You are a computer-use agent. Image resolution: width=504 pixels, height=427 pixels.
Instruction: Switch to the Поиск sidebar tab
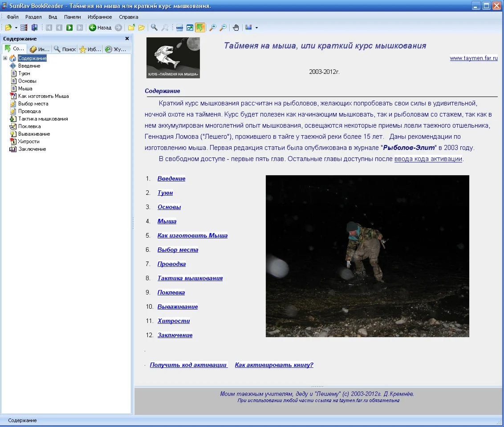(x=65, y=49)
